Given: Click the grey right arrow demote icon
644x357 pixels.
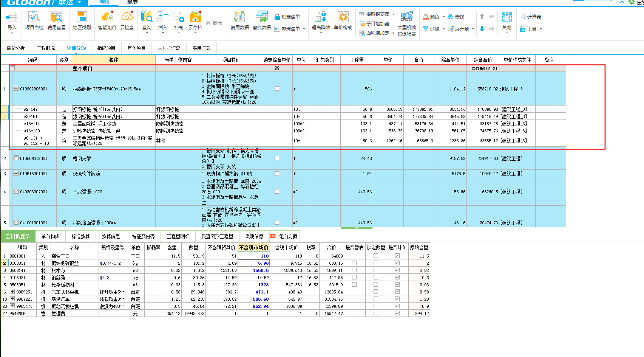Looking at the screenshot, I should coord(492,29).
